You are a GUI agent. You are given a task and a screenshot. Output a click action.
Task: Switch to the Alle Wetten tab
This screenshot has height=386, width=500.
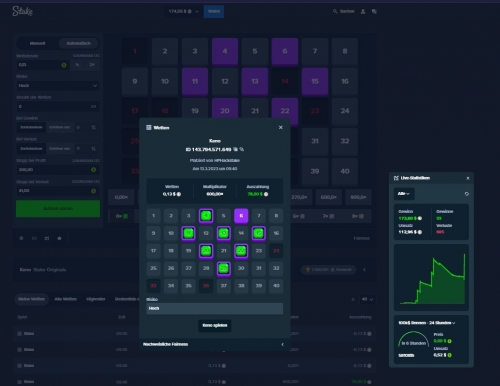pos(66,299)
